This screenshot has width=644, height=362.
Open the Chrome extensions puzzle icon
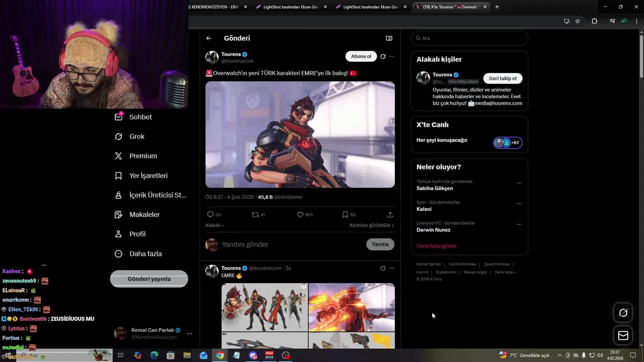(x=595, y=21)
